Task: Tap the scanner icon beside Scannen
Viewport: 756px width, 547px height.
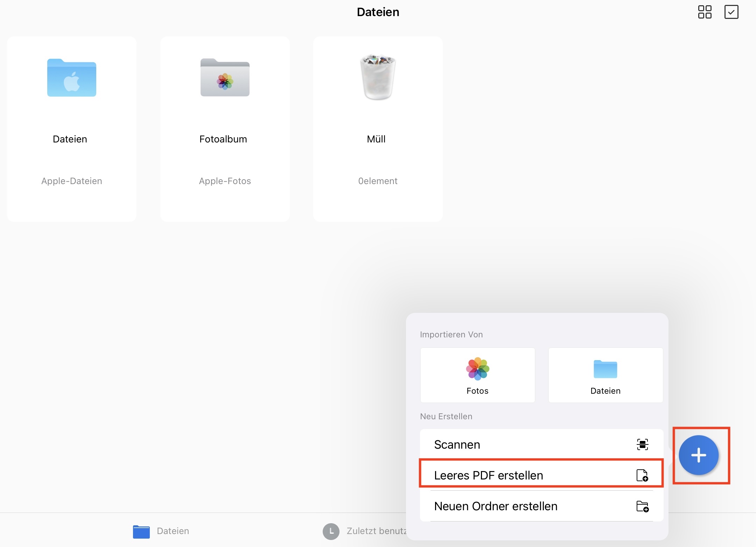Action: [x=643, y=444]
